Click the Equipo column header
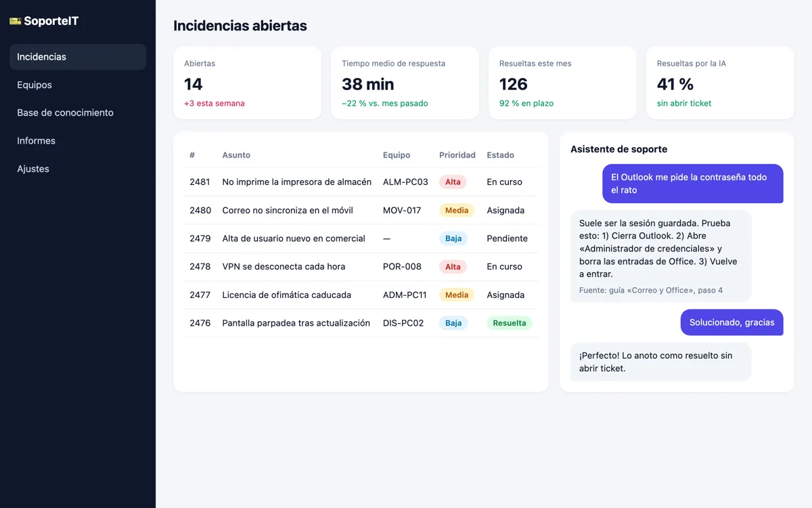This screenshot has height=508, width=812. pyautogui.click(x=397, y=155)
